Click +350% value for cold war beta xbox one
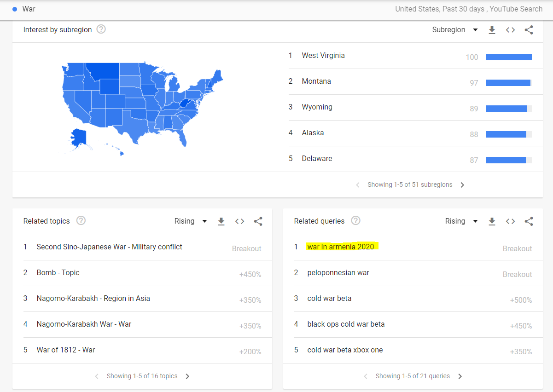 pyautogui.click(x=521, y=352)
